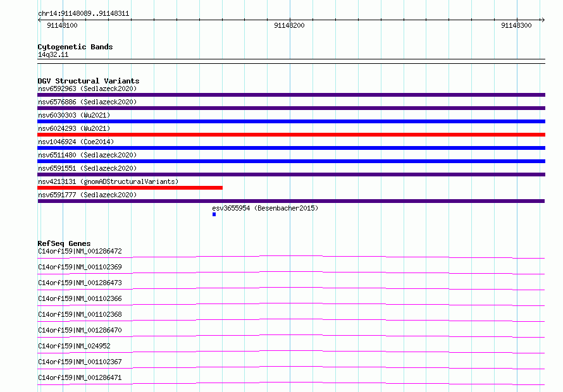The image size is (563, 392).
Task: Click the esv3655954 (Besenbacher2015) label
Action: point(265,208)
